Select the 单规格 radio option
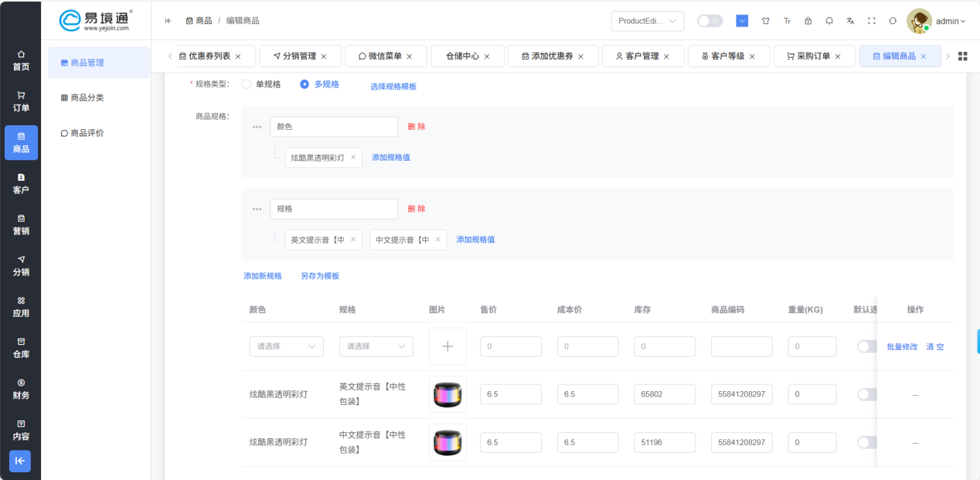 [x=247, y=84]
